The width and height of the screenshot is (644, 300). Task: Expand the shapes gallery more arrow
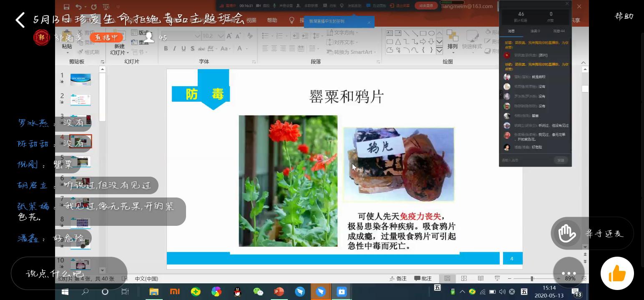(x=439, y=50)
